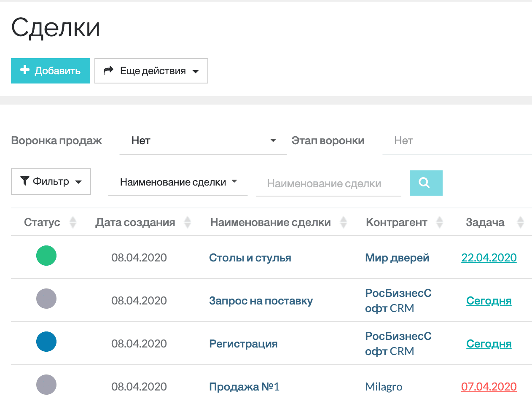532x404 pixels.
Task: Open the deal Столы и стулья
Action: 250,258
